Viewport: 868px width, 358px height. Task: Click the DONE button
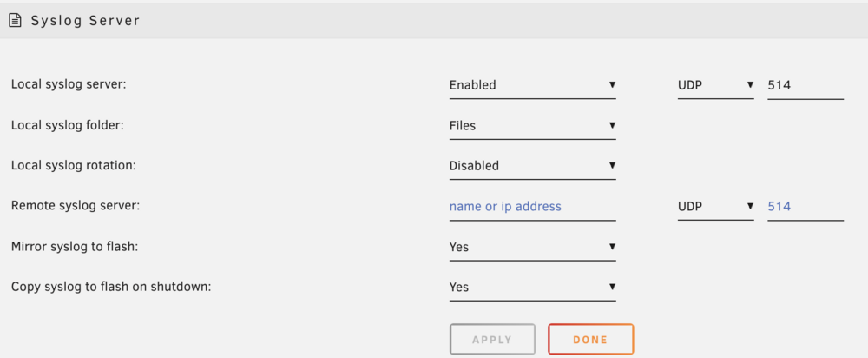click(x=590, y=339)
